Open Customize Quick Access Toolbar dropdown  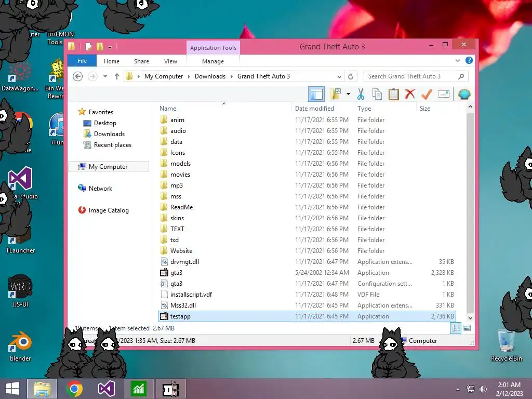point(110,47)
